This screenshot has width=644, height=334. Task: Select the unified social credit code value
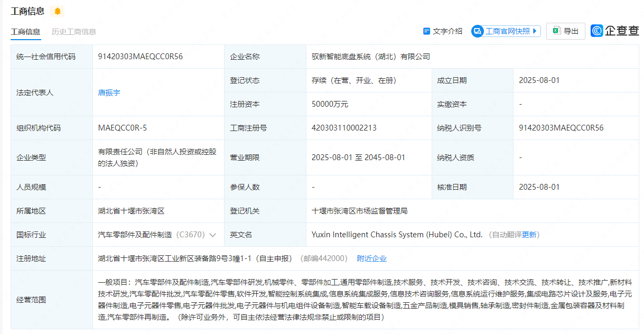141,57
